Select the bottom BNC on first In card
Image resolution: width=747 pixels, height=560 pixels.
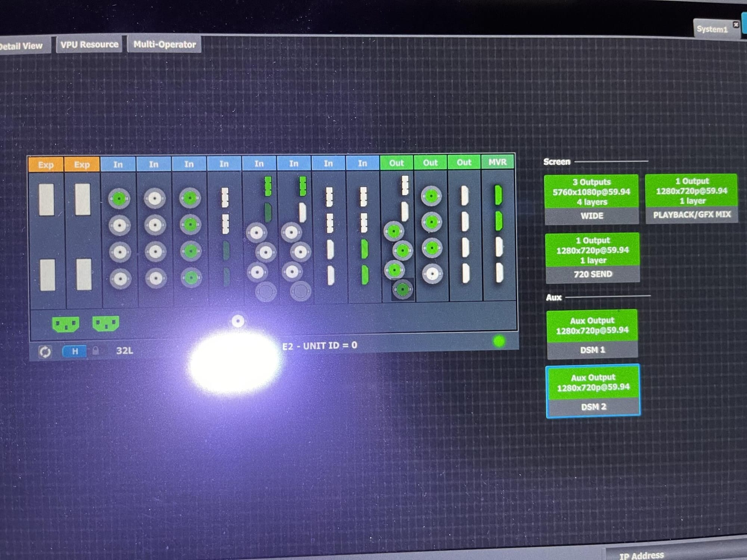pos(120,279)
